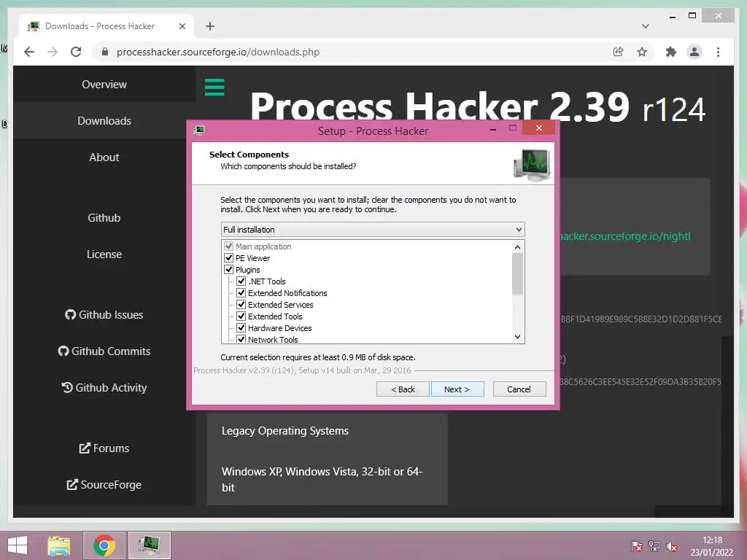747x560 pixels.
Task: Click the < Back button
Action: point(403,389)
